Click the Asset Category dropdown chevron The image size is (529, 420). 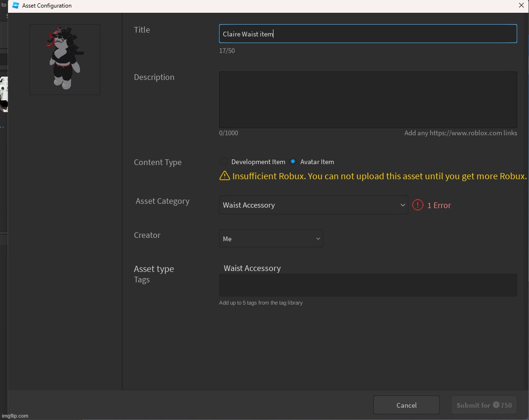coord(403,205)
